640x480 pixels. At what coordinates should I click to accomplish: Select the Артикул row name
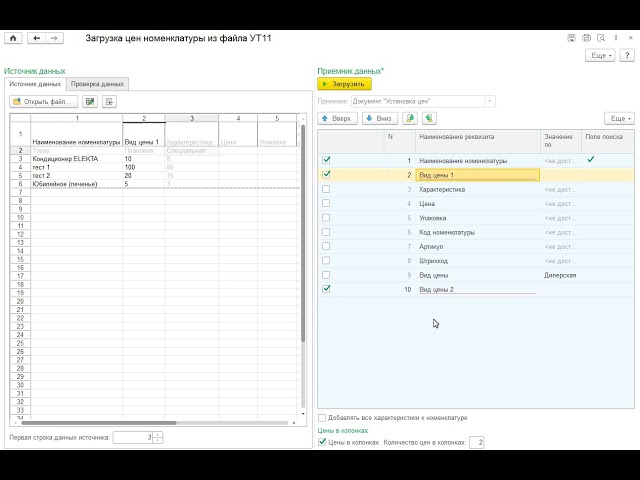(x=431, y=247)
